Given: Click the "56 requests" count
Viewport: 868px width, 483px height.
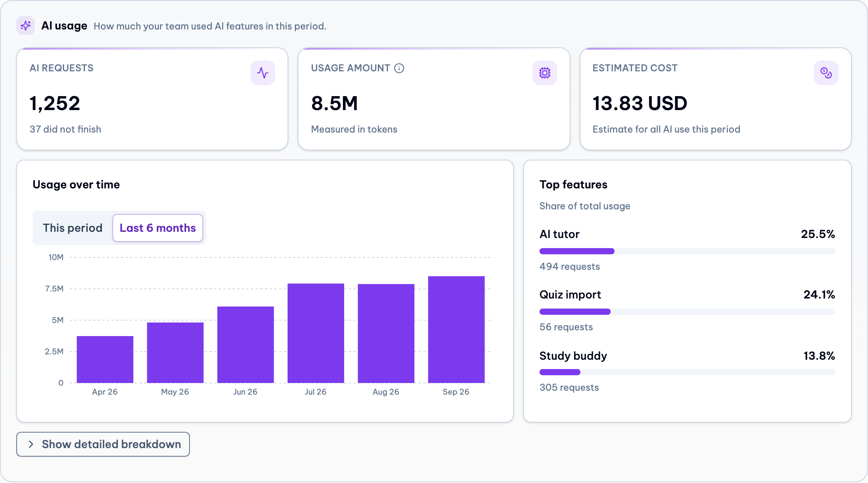Looking at the screenshot, I should pyautogui.click(x=566, y=327).
